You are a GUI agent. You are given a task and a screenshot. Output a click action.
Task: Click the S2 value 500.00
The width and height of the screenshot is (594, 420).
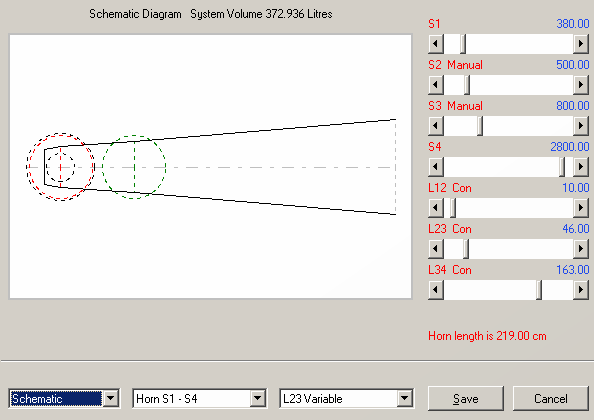point(572,65)
